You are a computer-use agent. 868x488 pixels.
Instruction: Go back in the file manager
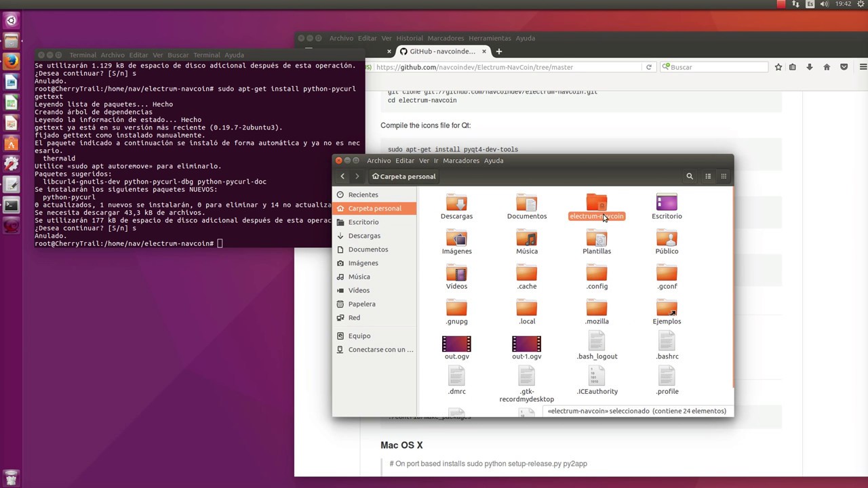click(x=342, y=176)
